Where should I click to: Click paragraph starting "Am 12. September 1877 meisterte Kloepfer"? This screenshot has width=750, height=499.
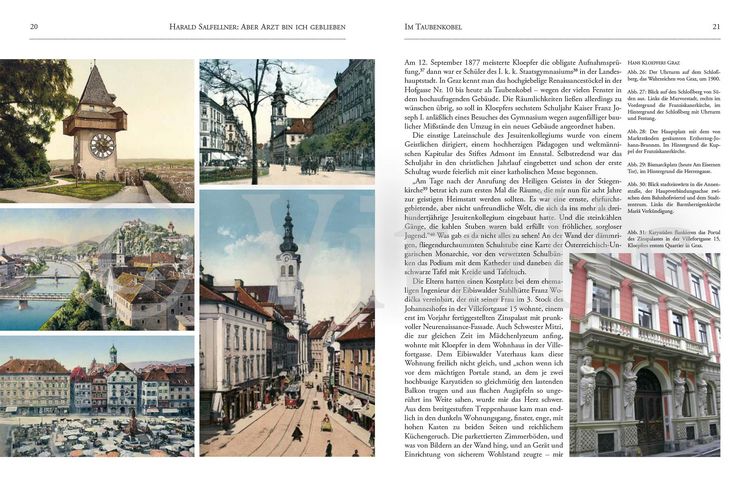[x=513, y=94]
